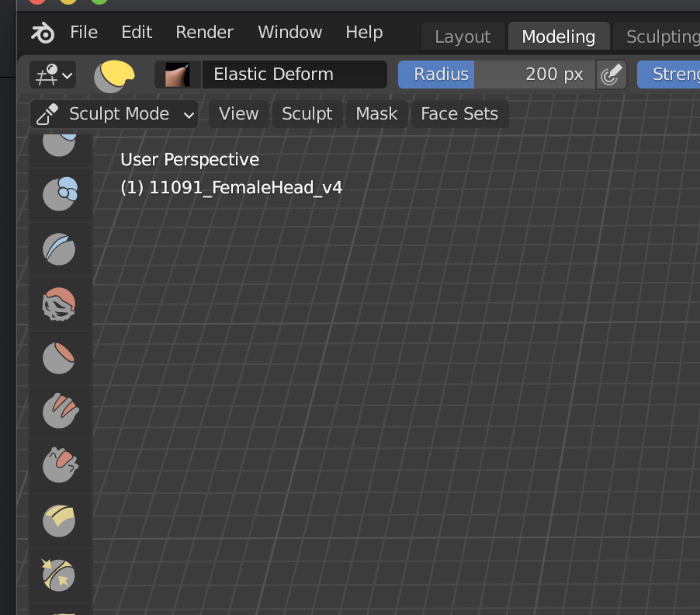Open the Render menu
700x615 pixels.
tap(204, 33)
